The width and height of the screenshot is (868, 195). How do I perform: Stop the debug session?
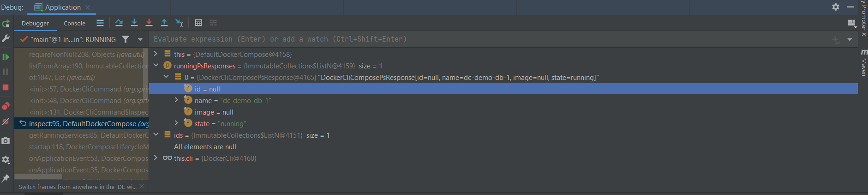pos(6,87)
